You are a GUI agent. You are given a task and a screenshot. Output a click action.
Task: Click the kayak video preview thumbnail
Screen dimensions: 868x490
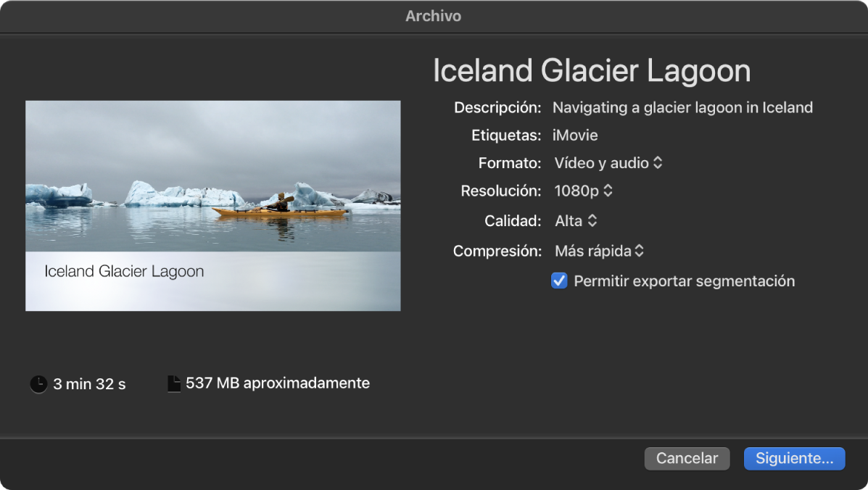(x=213, y=206)
